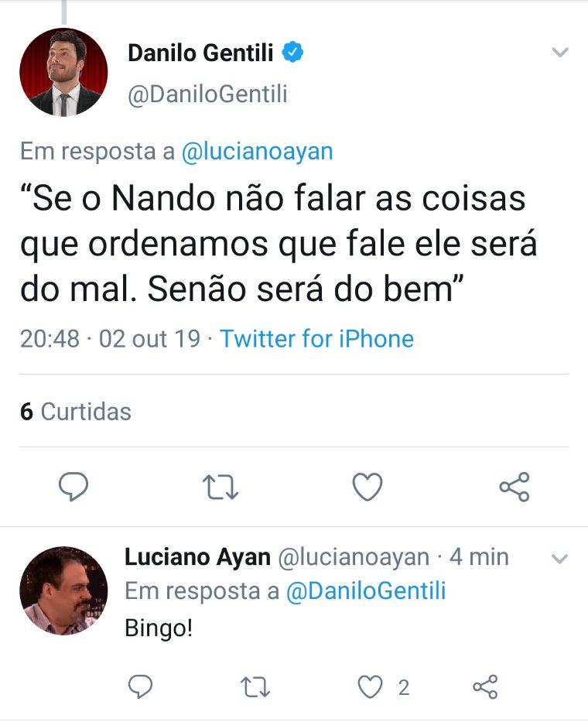Like Danilo Gentili's main tweet
This screenshot has width=588, height=722.
click(367, 487)
